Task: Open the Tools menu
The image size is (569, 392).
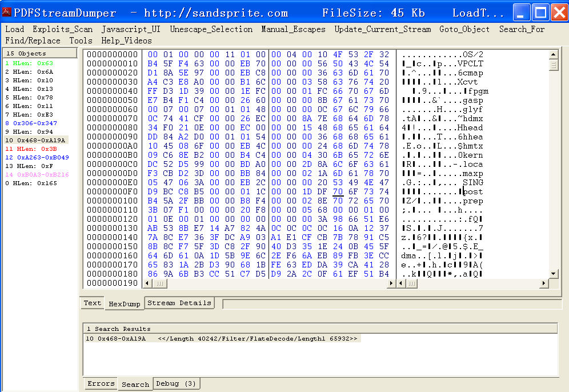Action: 81,41
